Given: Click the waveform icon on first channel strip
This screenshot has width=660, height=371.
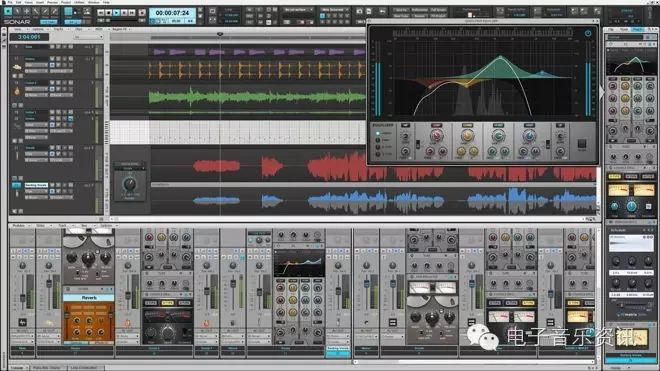Looking at the screenshot, I should 22,323.
